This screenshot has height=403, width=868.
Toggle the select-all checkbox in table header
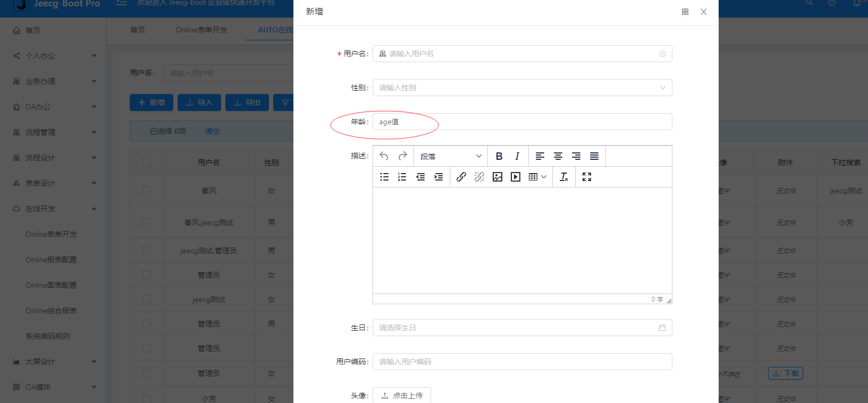tap(147, 162)
